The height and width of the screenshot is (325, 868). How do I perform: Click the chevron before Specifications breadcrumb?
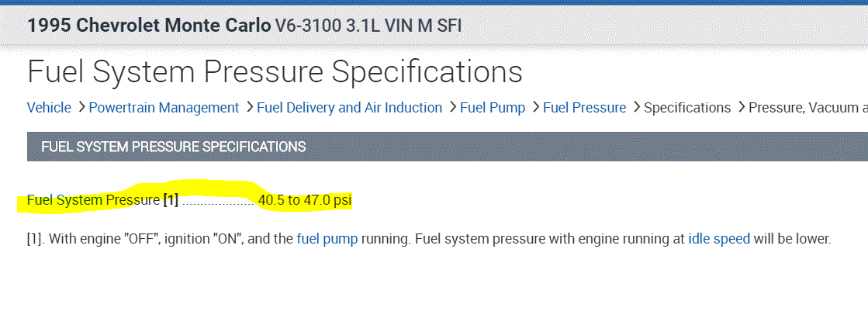636,108
